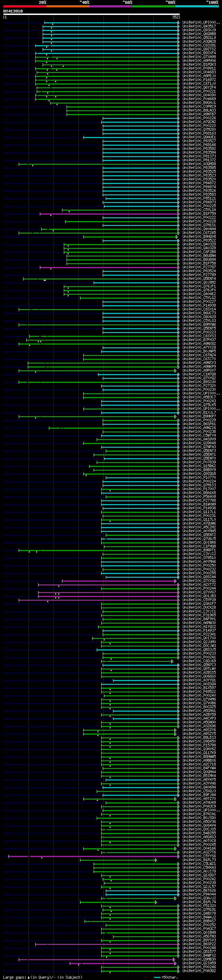Image resolution: width=222 pixels, height=980 pixels.
Task: Select the UniRef100_P68166 label
Action: 199,145
